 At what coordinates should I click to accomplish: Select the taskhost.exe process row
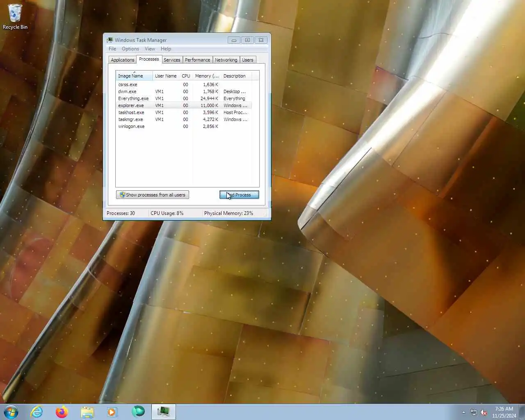coord(184,112)
